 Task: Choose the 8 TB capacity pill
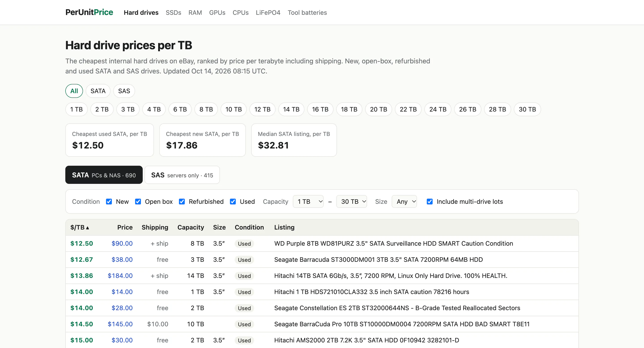point(206,110)
